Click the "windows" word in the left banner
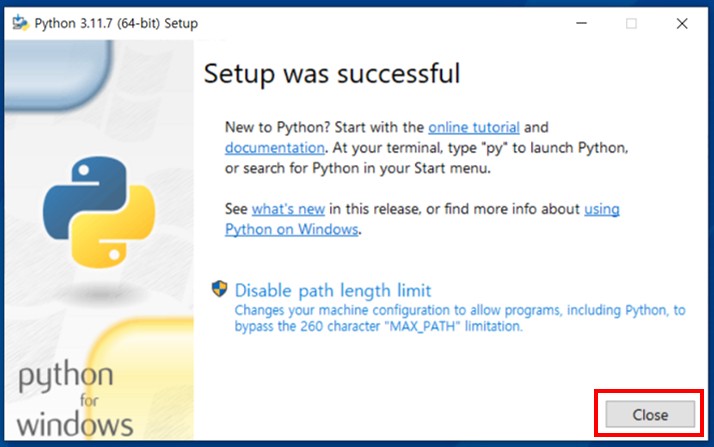This screenshot has width=714, height=447. point(75,423)
